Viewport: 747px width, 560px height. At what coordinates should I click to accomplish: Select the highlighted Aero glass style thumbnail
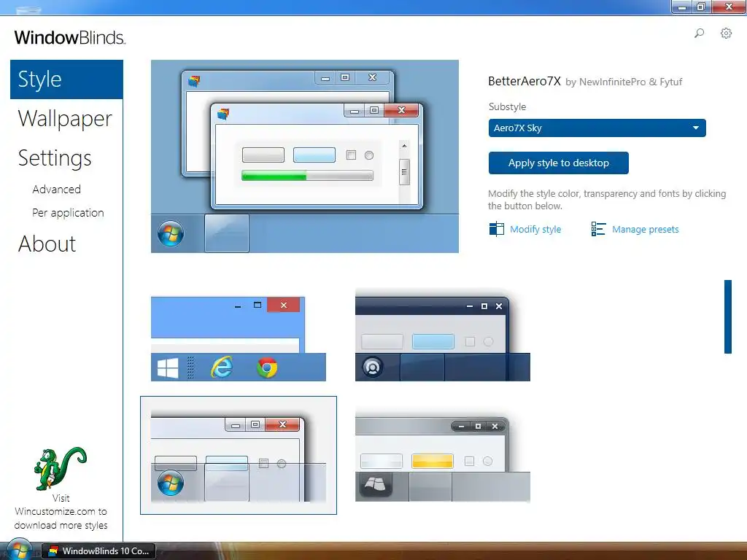pos(239,455)
